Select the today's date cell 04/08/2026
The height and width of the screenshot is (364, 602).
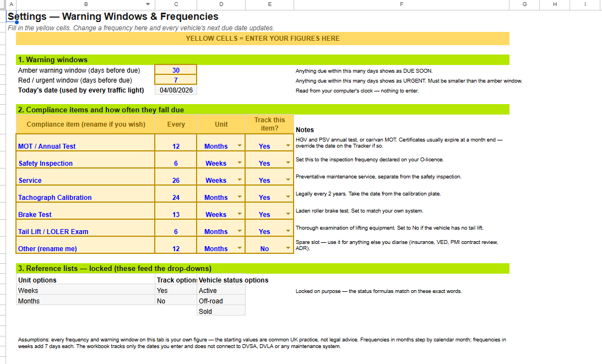[176, 90]
